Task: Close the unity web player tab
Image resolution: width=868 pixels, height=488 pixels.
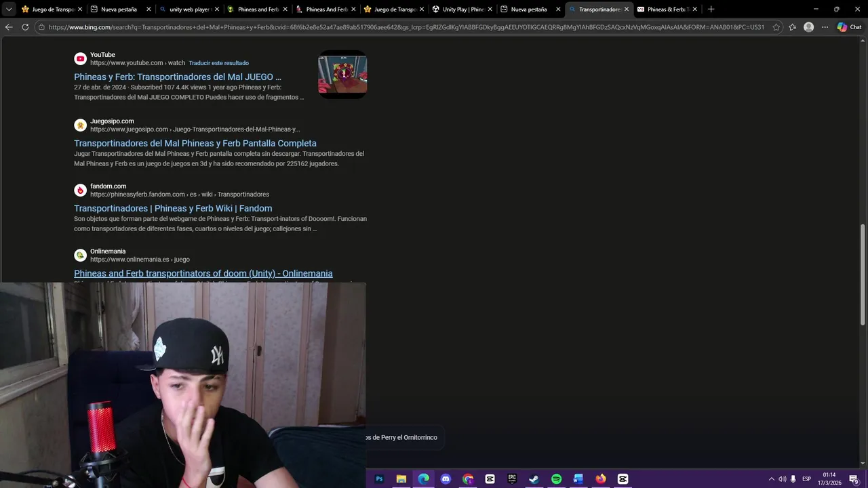Action: [216, 9]
